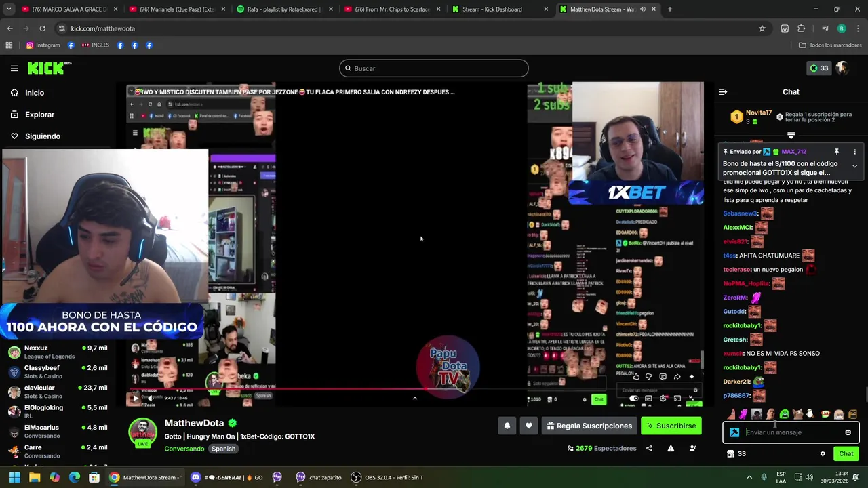This screenshot has height=488, width=868.
Task: Open chat settings gear icon
Action: click(823, 454)
